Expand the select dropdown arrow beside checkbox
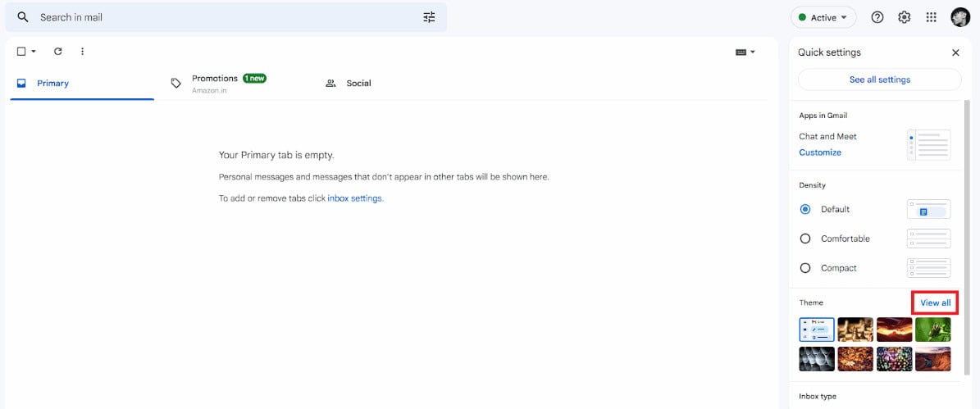The height and width of the screenshot is (409, 980). (34, 51)
